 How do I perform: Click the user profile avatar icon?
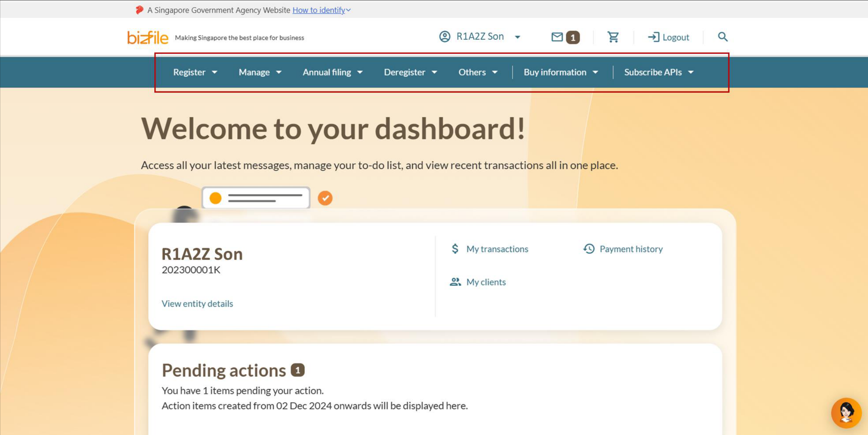[444, 36]
